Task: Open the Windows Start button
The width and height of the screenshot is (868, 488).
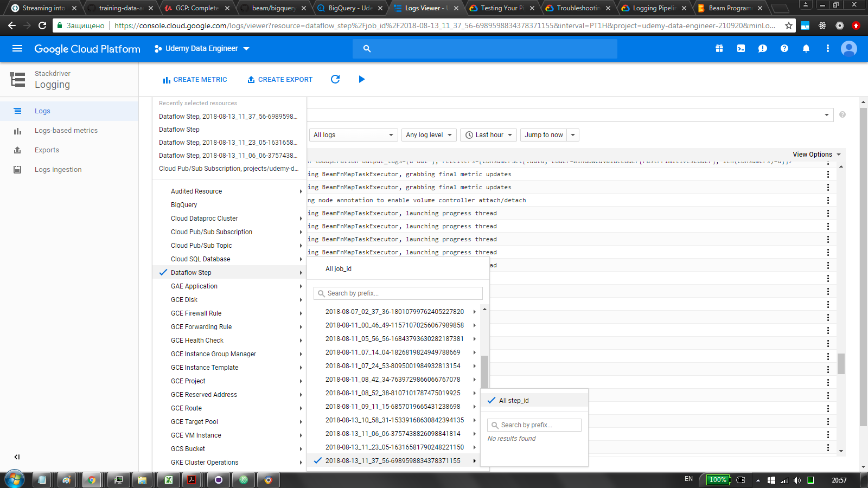Action: tap(15, 480)
